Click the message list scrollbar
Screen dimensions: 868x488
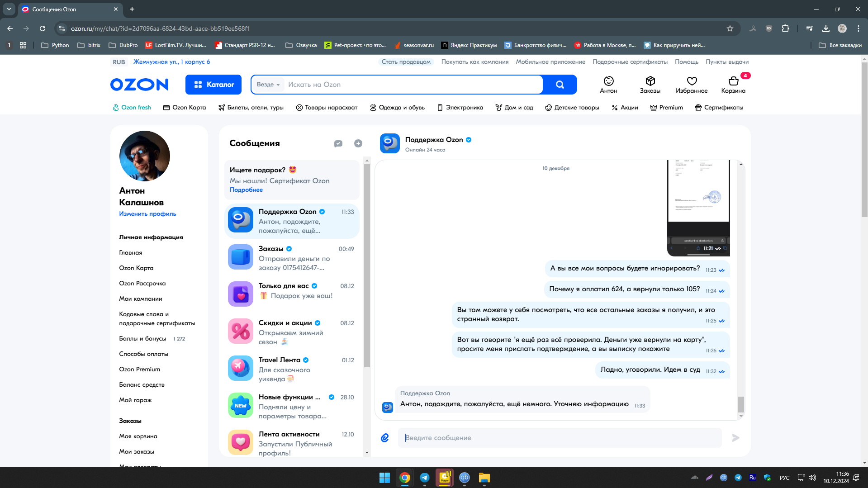click(367, 265)
